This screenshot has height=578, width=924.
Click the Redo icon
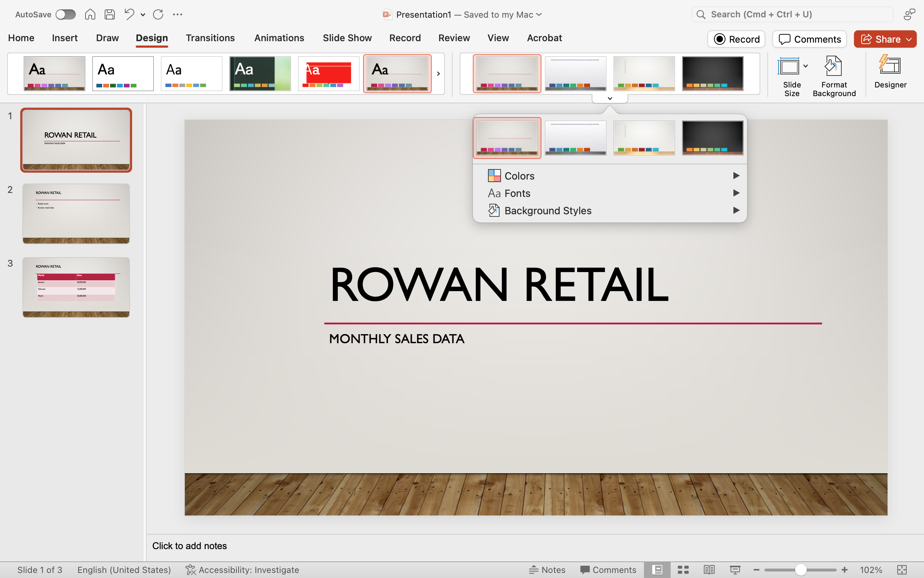coord(158,14)
